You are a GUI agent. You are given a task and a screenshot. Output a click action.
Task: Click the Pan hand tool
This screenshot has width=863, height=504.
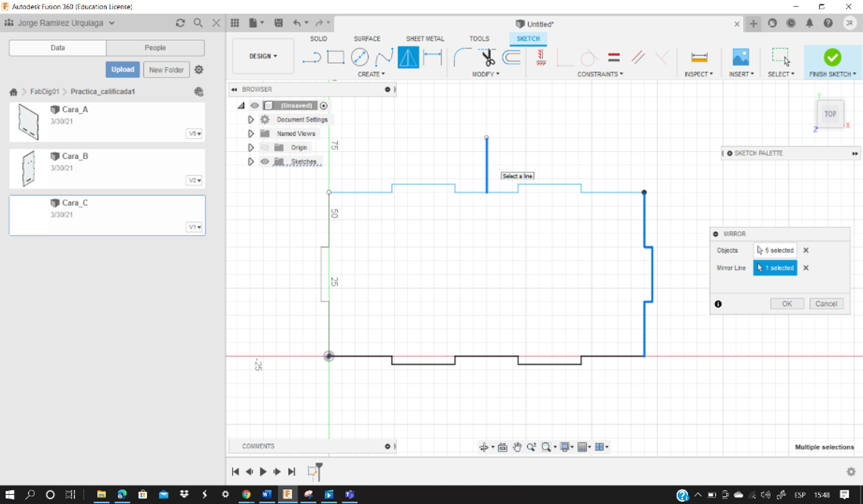(517, 447)
